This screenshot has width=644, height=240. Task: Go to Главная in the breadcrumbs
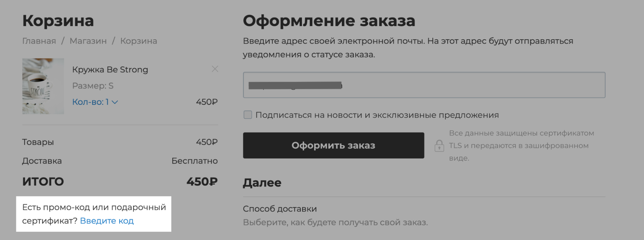coord(39,41)
